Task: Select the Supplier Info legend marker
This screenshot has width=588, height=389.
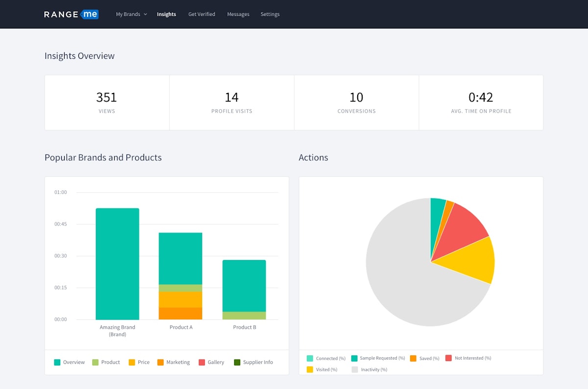Action: [237, 362]
